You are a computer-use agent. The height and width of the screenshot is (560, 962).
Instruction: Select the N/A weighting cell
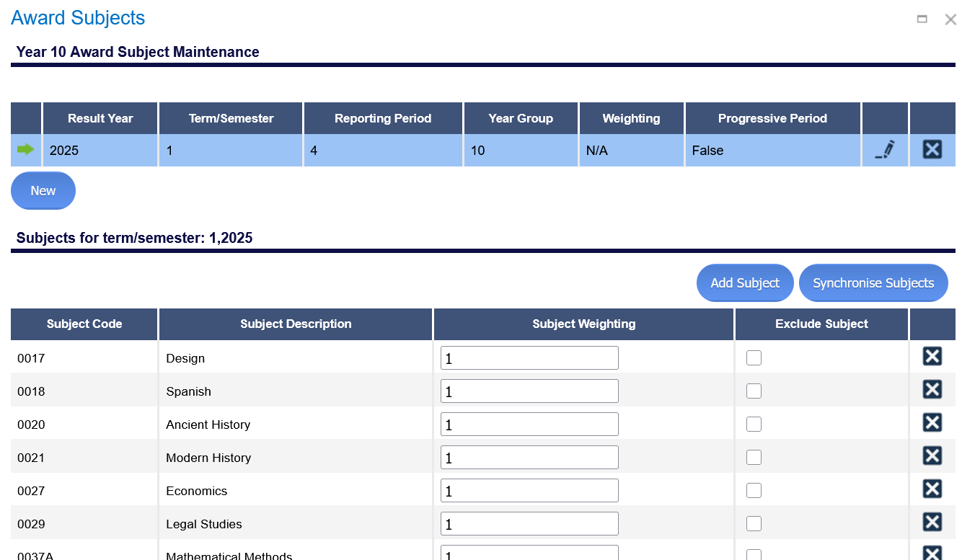point(632,151)
